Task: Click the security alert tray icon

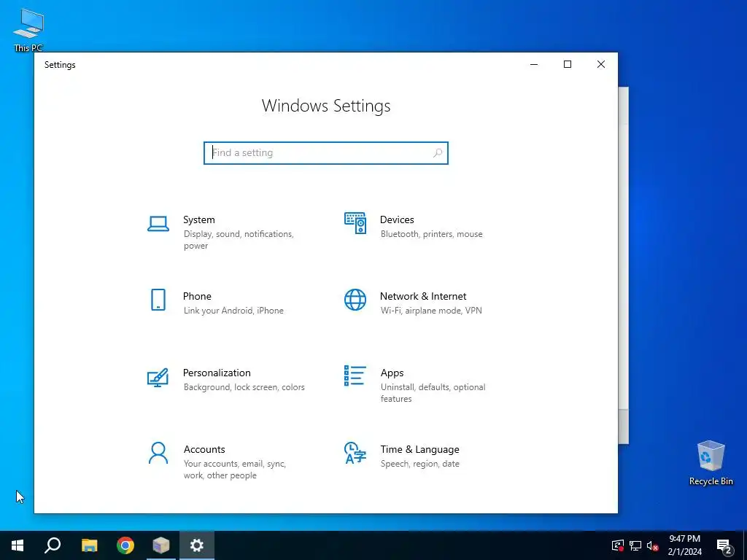Action: [x=617, y=545]
